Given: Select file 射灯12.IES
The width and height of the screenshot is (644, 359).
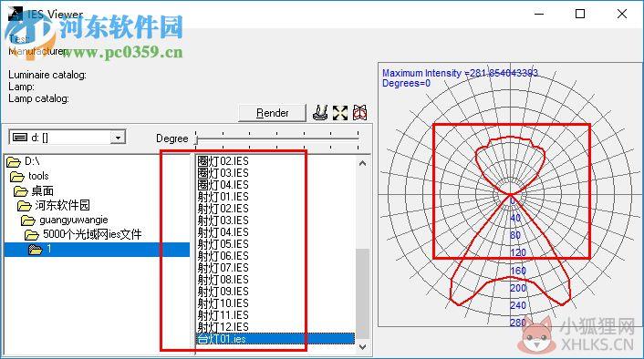Looking at the screenshot, I should point(223,327).
